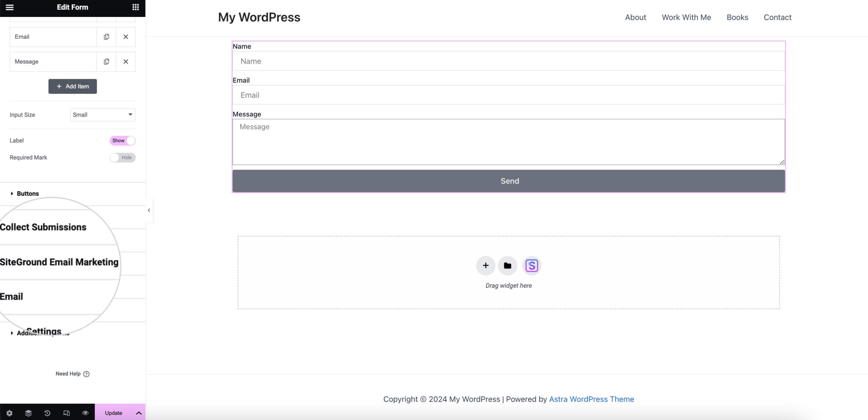Toggle the Required Mark switch
Image resolution: width=868 pixels, height=420 pixels.
click(x=122, y=157)
